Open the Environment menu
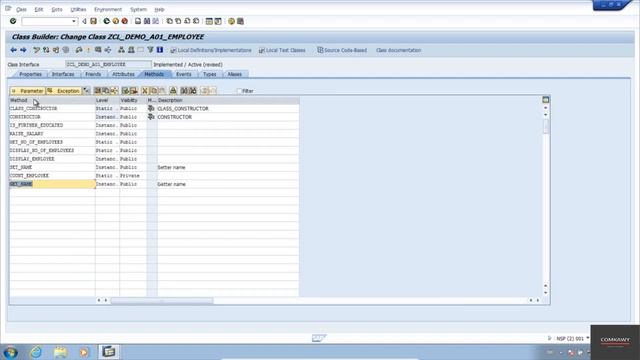 [108, 9]
